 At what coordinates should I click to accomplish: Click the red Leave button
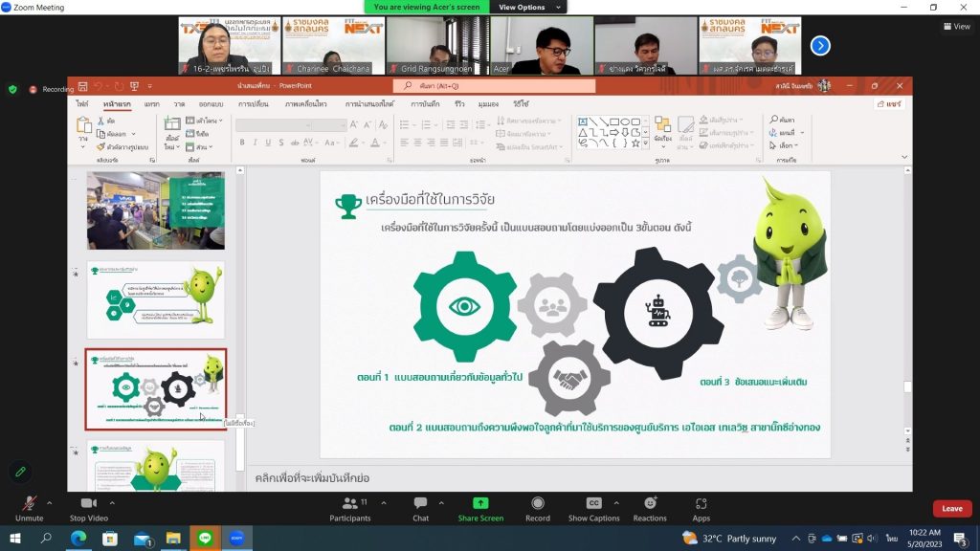click(x=951, y=509)
